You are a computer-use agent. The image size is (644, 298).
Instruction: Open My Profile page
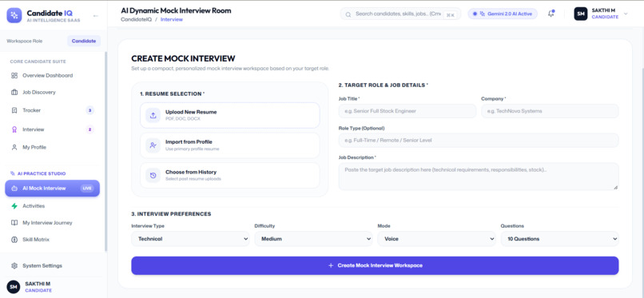click(x=53, y=147)
